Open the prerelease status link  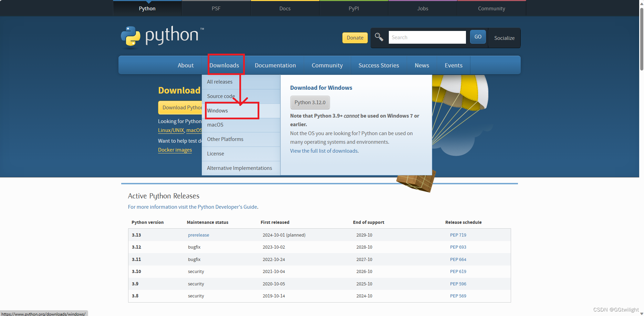click(x=198, y=235)
